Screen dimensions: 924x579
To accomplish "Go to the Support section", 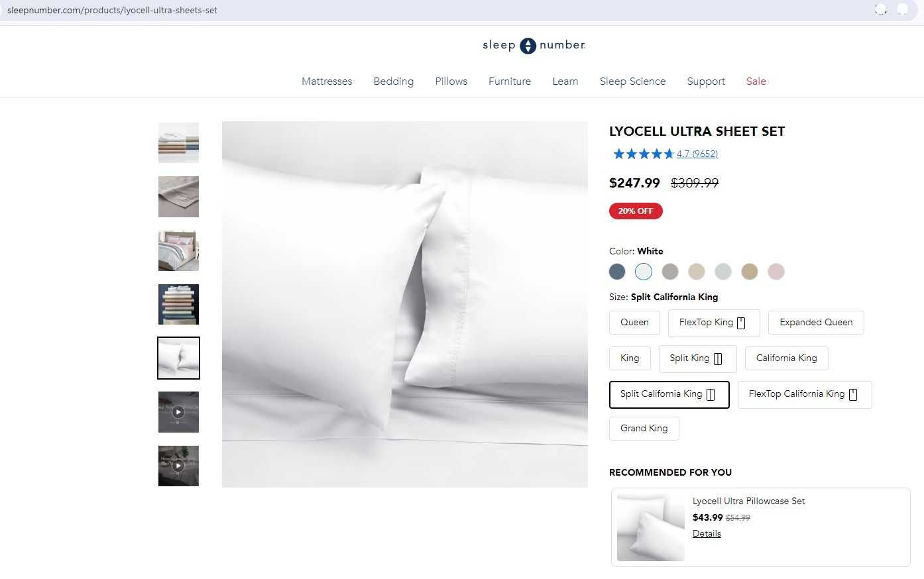I will pyautogui.click(x=706, y=81).
